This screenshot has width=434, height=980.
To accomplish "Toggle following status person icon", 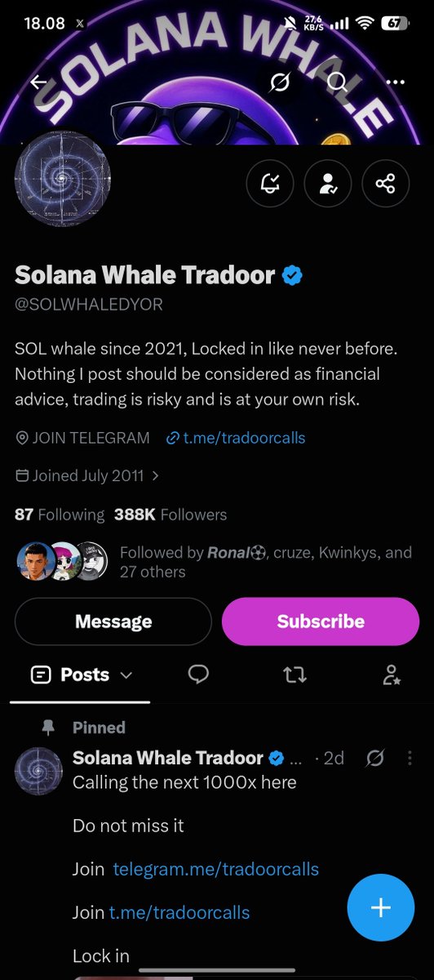I will coord(328,184).
